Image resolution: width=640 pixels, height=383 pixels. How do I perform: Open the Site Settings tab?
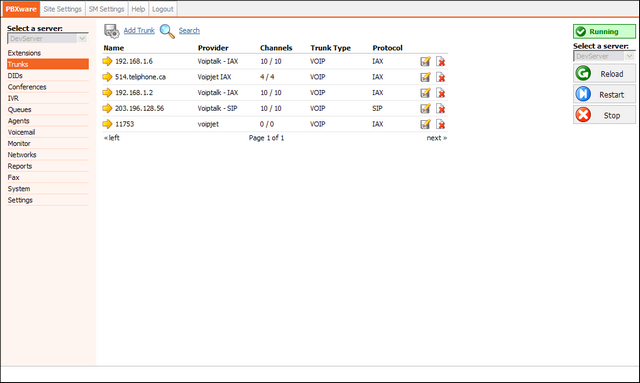[x=62, y=9]
